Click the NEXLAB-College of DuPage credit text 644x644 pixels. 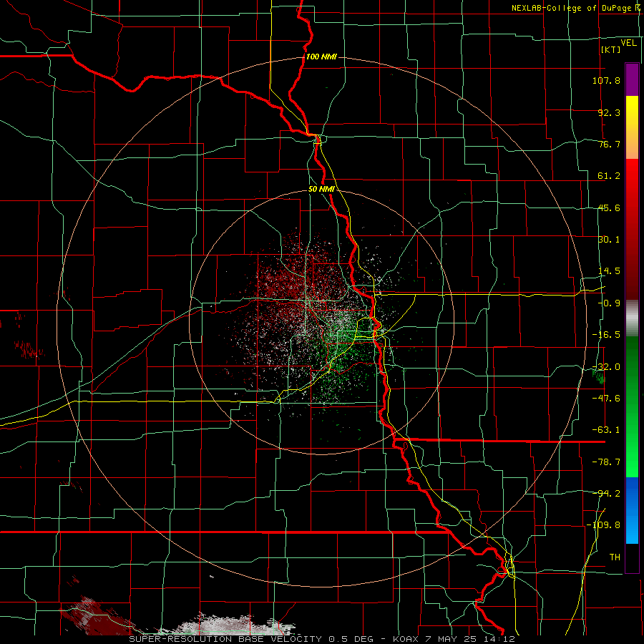(x=573, y=8)
